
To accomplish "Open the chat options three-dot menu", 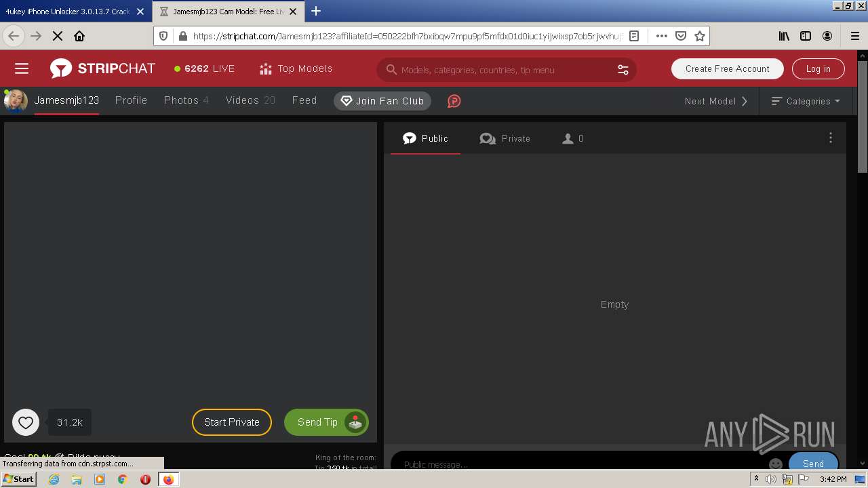I will pyautogui.click(x=830, y=138).
